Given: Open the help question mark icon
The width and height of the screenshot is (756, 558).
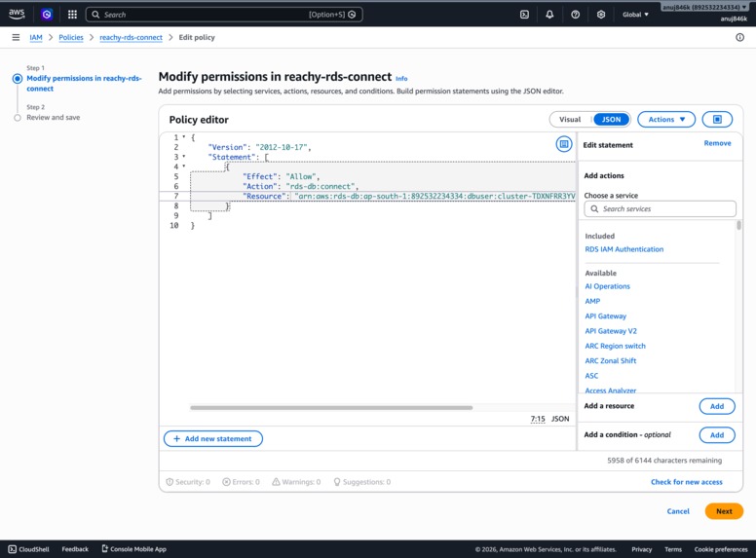Looking at the screenshot, I should point(575,15).
